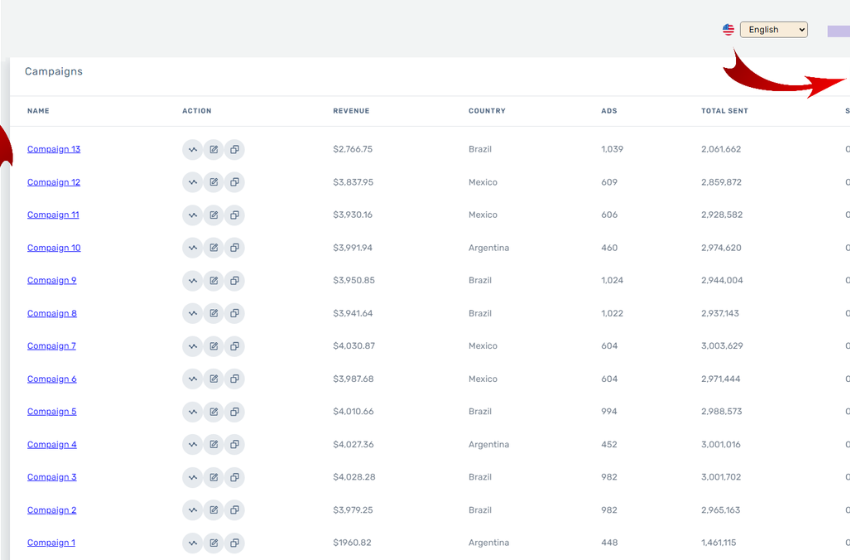Open the Compaign 12 link
The width and height of the screenshot is (850, 560).
(54, 182)
